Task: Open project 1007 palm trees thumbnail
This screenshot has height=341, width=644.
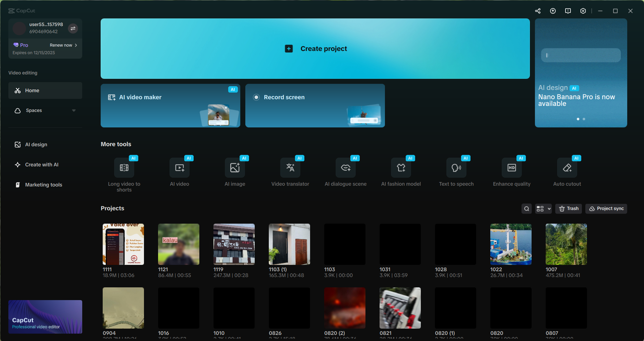Action: [566, 244]
